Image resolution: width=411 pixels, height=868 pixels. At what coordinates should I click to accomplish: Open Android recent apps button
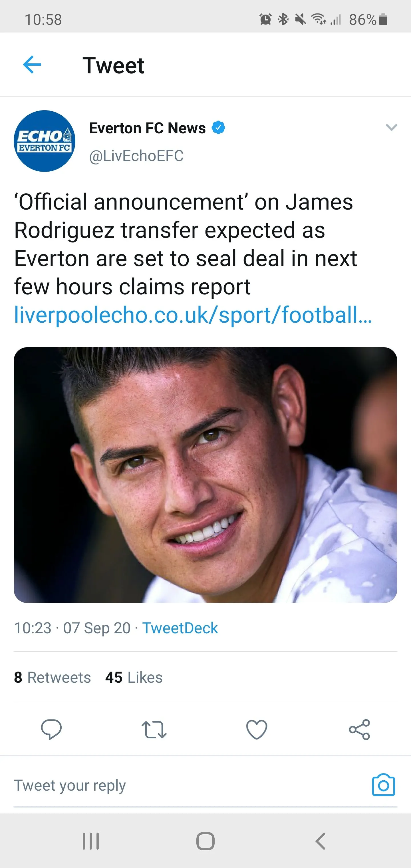[91, 841]
